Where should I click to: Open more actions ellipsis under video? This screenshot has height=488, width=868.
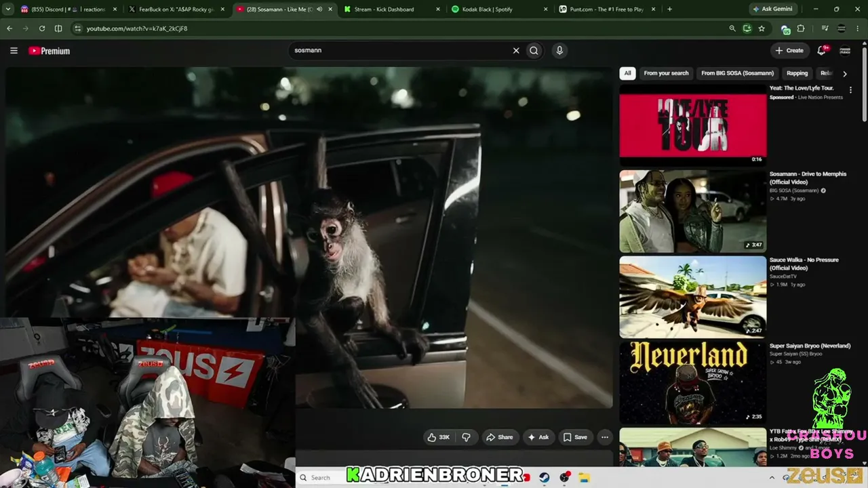(x=605, y=437)
